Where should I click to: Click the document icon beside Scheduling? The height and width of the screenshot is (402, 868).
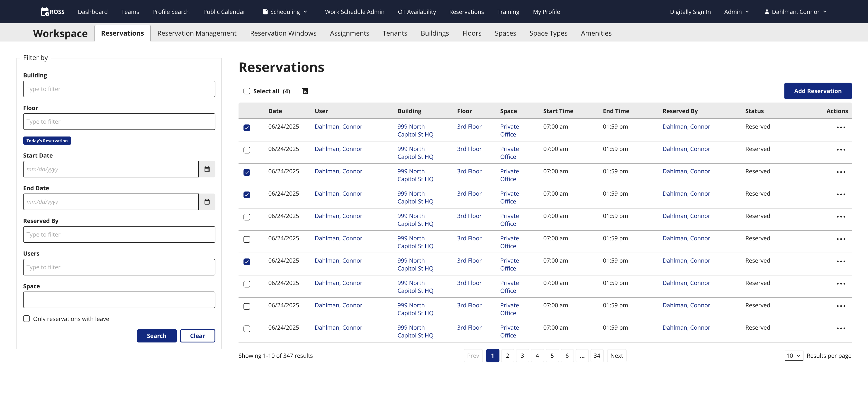[265, 12]
